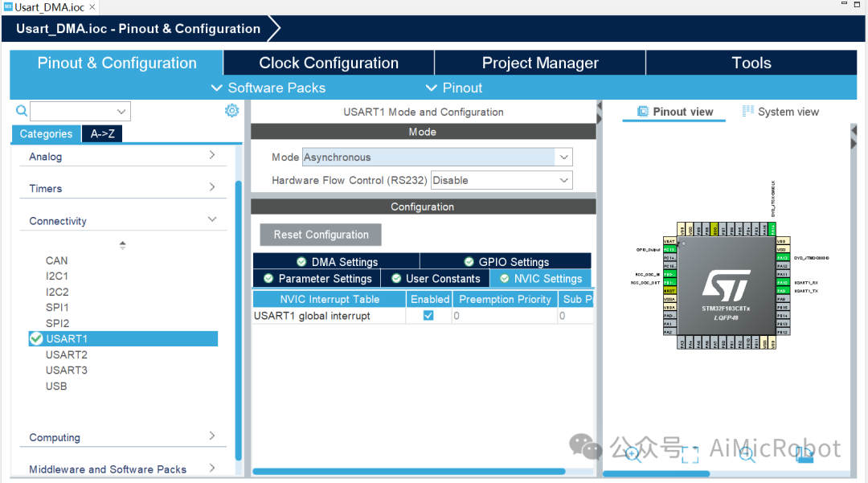Open the category settings gear icon
The width and height of the screenshot is (868, 483).
point(231,111)
